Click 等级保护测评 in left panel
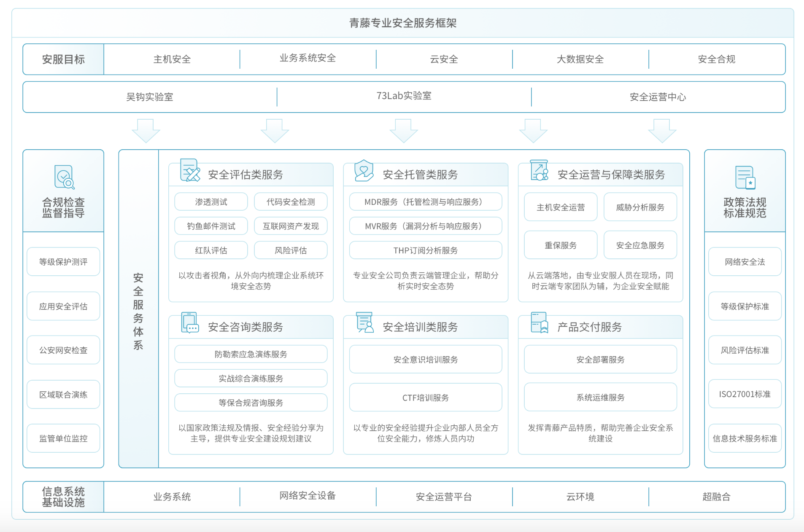Viewport: 804px width, 532px height. (63, 262)
